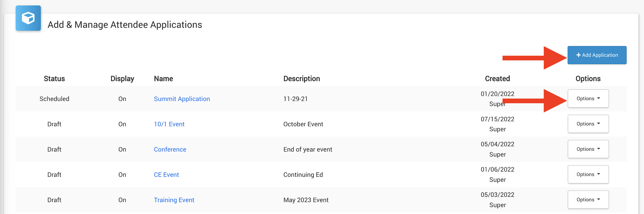Click the blue cube module icon
Image resolution: width=644 pixels, height=214 pixels.
(28, 18)
